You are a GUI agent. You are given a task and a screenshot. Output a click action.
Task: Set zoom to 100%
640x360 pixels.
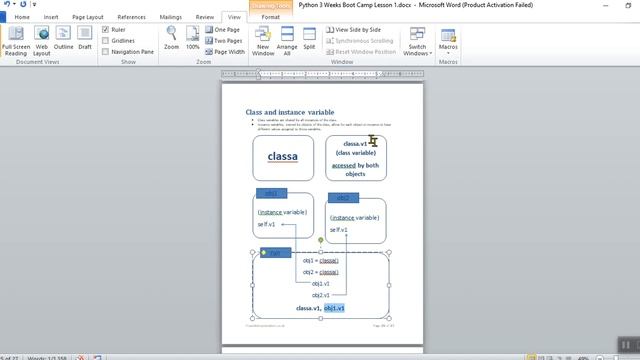(x=193, y=38)
